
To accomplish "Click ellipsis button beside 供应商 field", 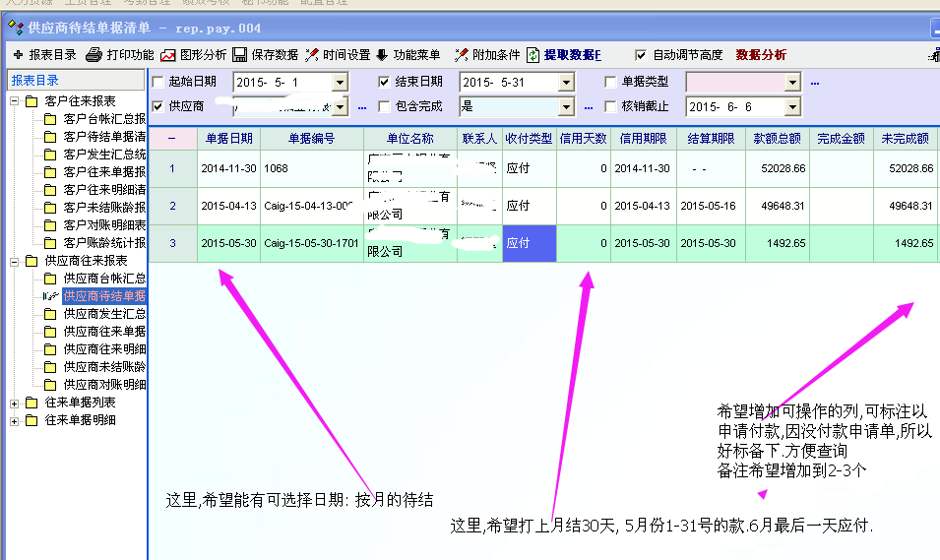I will point(361,106).
